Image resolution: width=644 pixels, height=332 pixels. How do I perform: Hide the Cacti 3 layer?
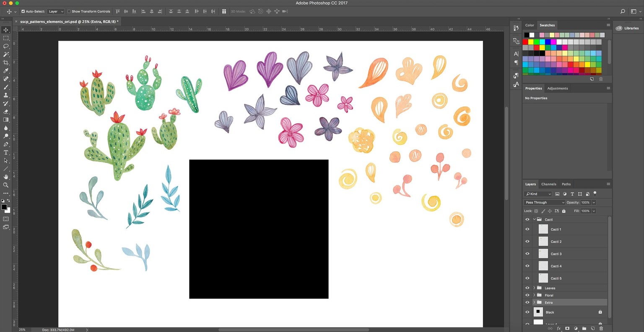(527, 254)
